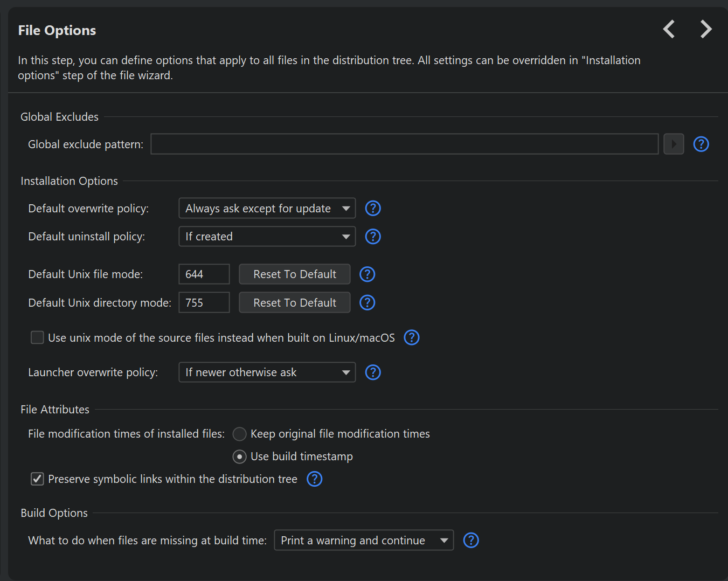Expand the Default uninstall policy dropdown
728x581 pixels.
click(267, 237)
